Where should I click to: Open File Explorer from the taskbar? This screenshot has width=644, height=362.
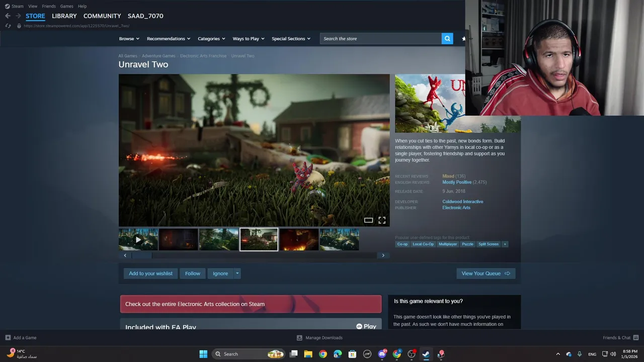tap(308, 354)
